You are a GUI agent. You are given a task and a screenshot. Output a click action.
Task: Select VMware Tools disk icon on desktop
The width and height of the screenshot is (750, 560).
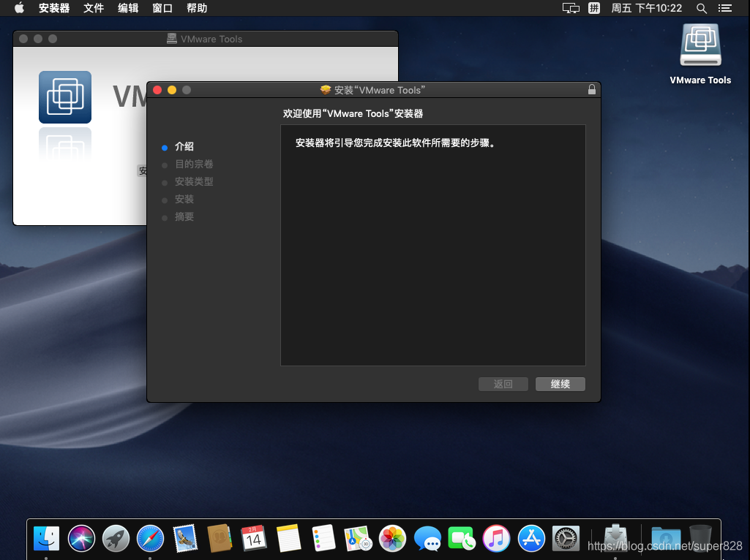[x=701, y=45]
